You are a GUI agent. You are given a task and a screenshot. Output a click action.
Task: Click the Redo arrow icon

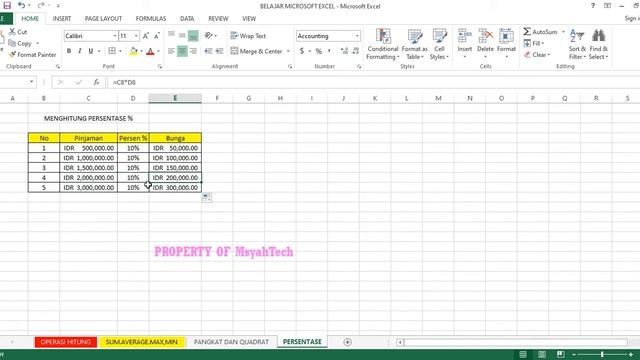tap(41, 5)
